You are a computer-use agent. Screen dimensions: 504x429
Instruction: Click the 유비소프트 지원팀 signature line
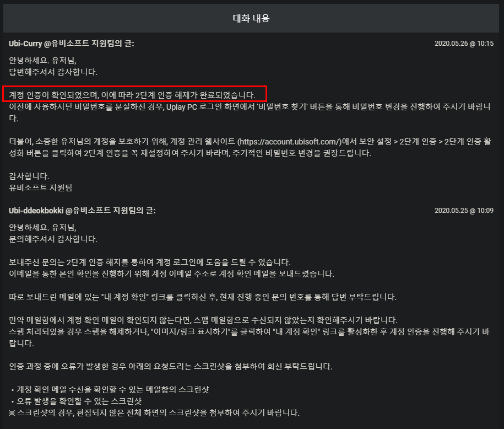coord(41,187)
